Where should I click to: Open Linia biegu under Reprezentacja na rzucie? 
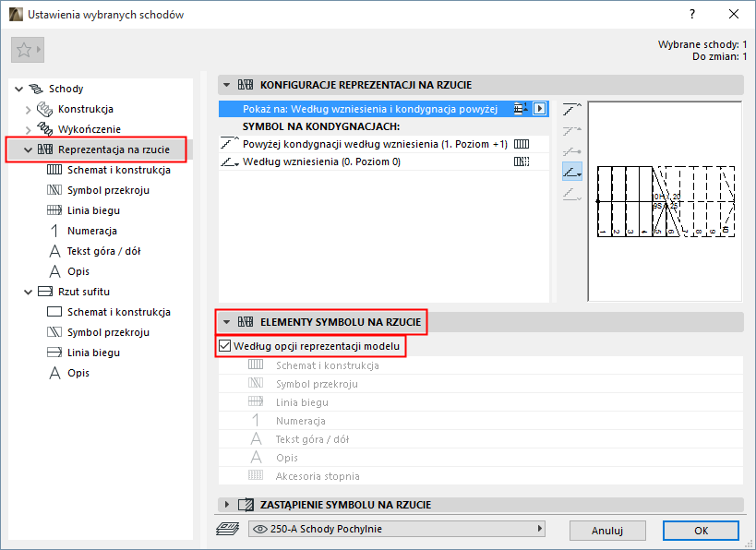click(93, 210)
